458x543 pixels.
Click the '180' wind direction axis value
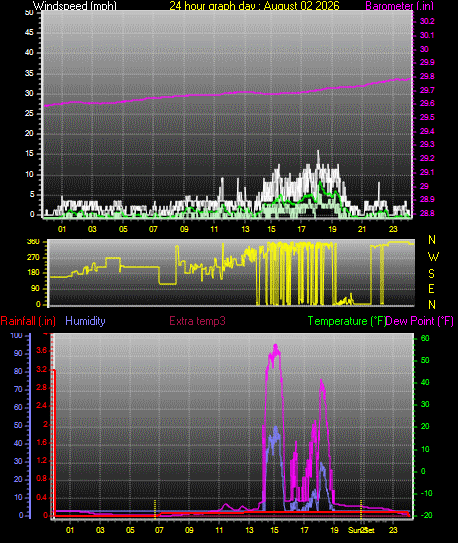point(33,273)
